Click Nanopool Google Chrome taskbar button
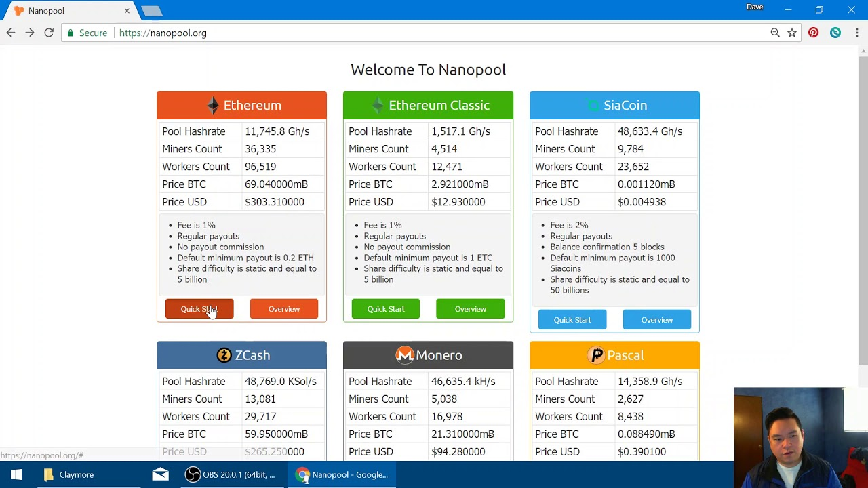This screenshot has height=488, width=868. tap(342, 474)
